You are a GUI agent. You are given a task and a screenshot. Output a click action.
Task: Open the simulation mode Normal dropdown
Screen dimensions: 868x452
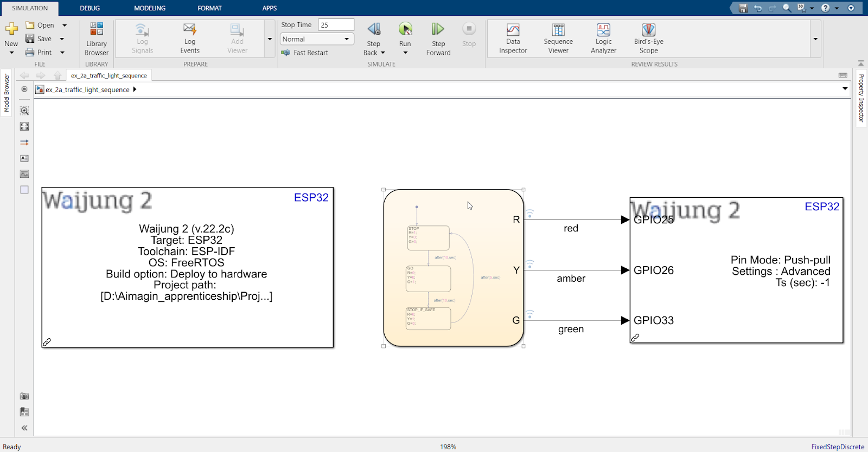[x=317, y=39]
